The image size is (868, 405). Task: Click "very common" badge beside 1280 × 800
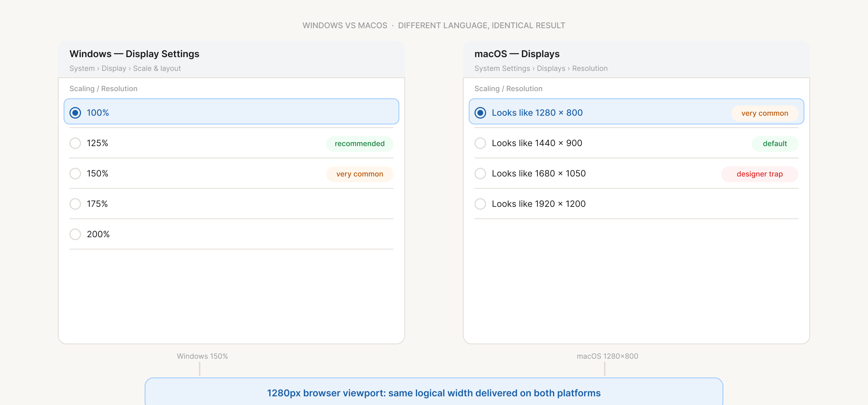click(x=765, y=113)
